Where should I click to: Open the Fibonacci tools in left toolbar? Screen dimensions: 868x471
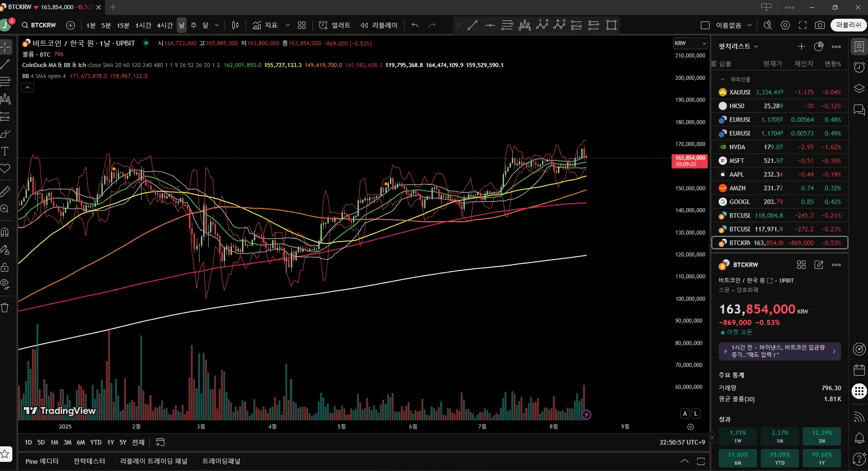tap(5, 82)
